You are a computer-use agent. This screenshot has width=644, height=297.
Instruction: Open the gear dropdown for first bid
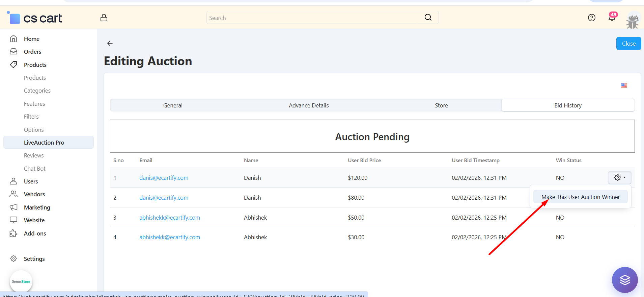click(619, 178)
